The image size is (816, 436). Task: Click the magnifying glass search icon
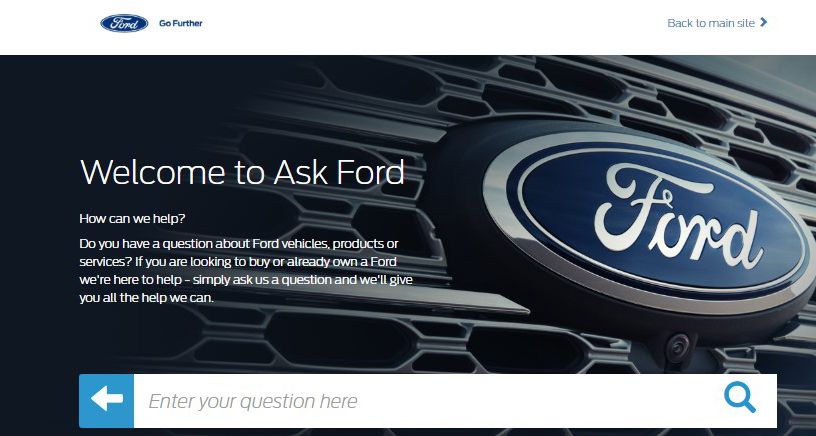(740, 397)
